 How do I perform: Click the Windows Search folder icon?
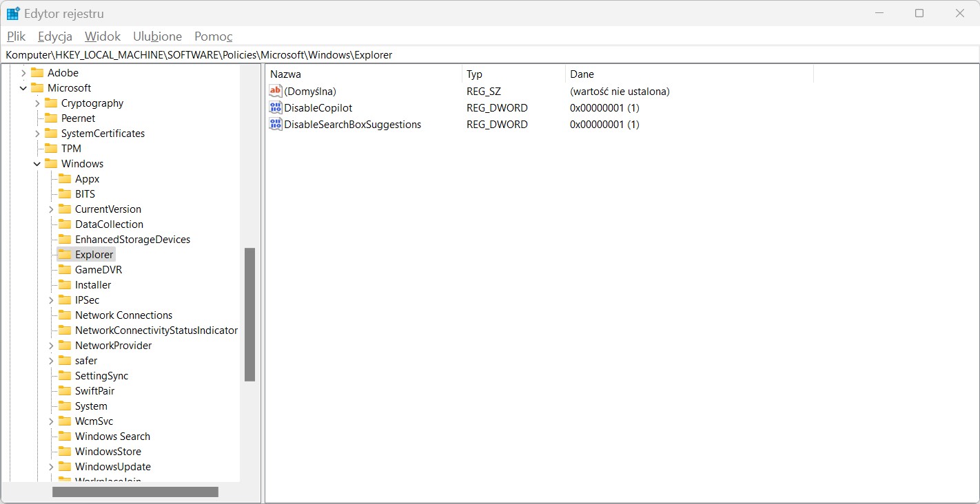[65, 437]
